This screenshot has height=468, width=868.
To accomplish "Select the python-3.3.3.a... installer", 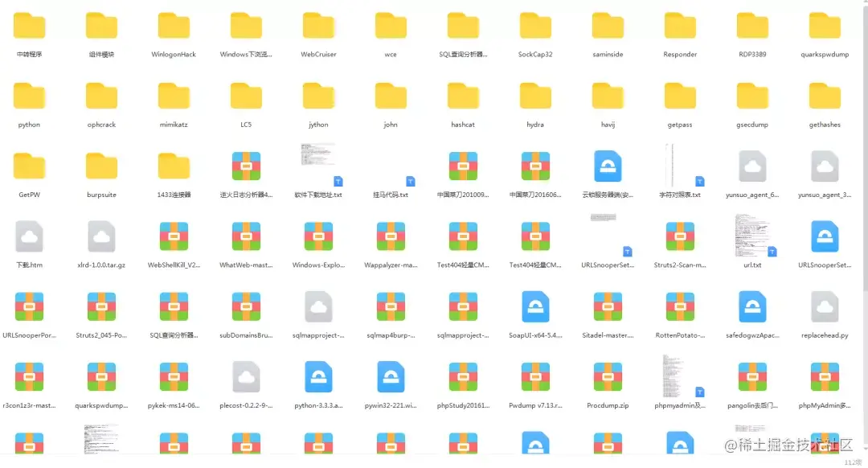I will coord(318,377).
